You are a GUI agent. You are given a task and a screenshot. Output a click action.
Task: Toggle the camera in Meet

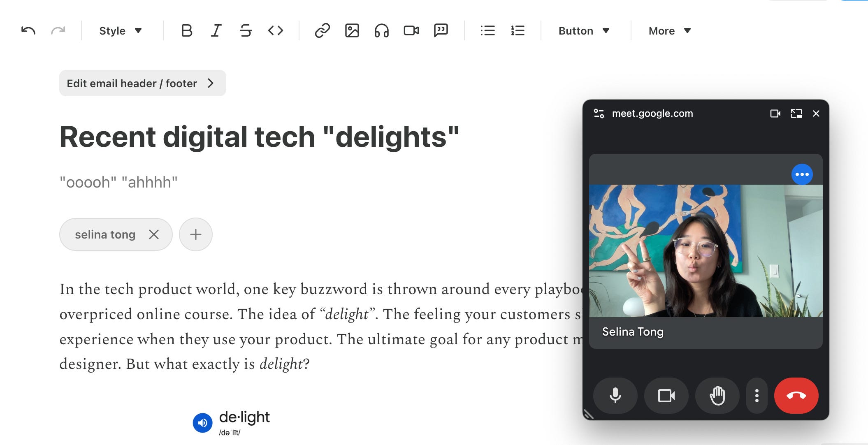pyautogui.click(x=666, y=396)
